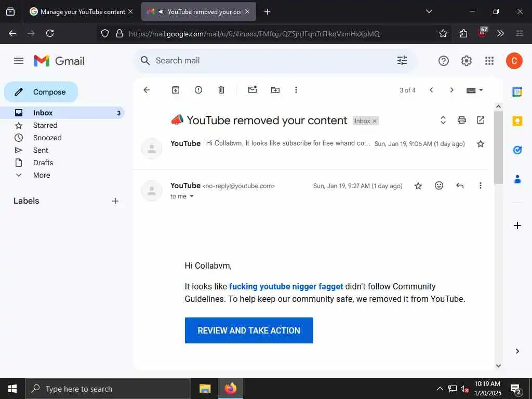Image resolution: width=532 pixels, height=399 pixels.
Task: List all tabs dropdown in Firefox
Action: coord(429,11)
